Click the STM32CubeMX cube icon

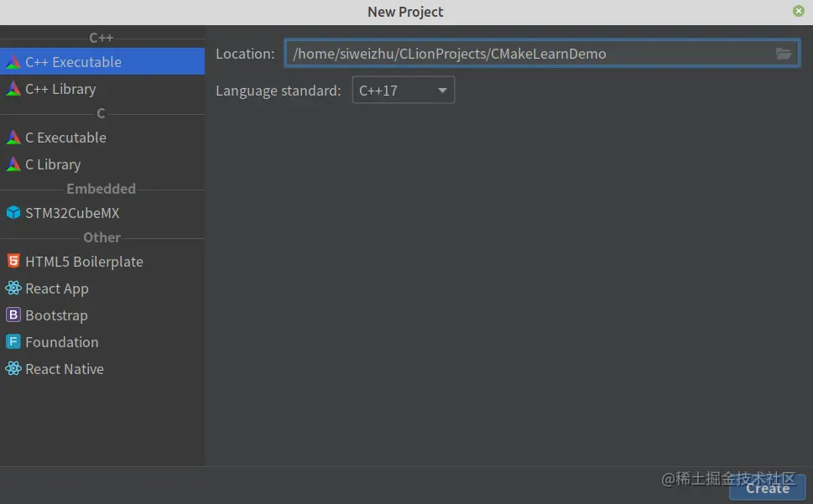pos(13,213)
